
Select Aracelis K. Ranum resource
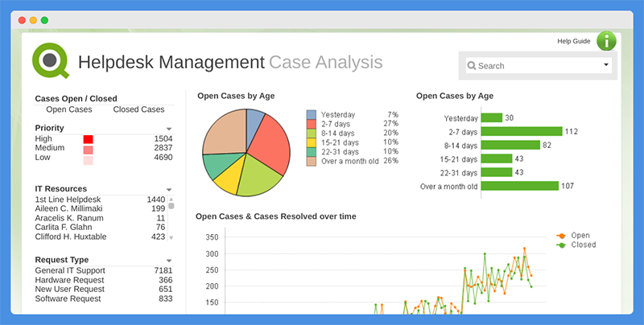(100, 218)
